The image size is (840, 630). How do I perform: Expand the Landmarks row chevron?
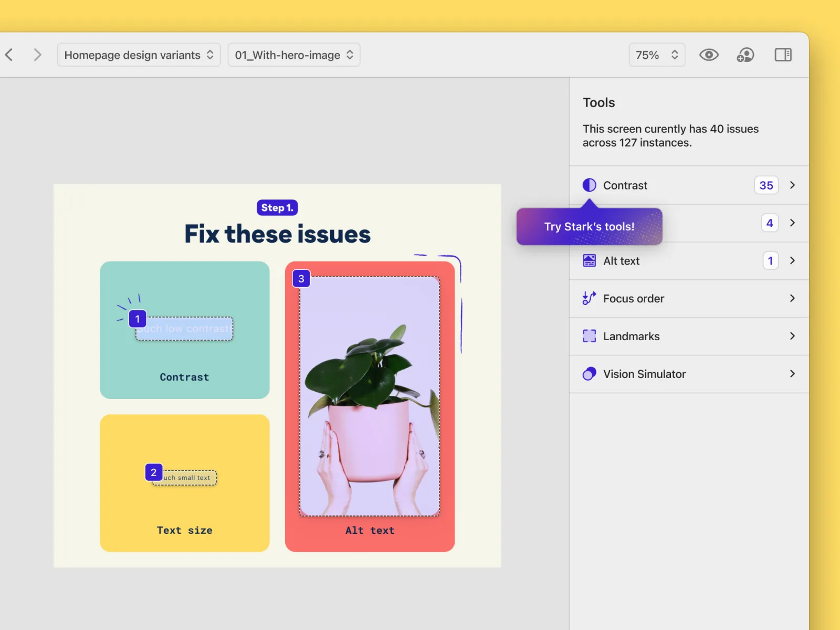click(792, 336)
